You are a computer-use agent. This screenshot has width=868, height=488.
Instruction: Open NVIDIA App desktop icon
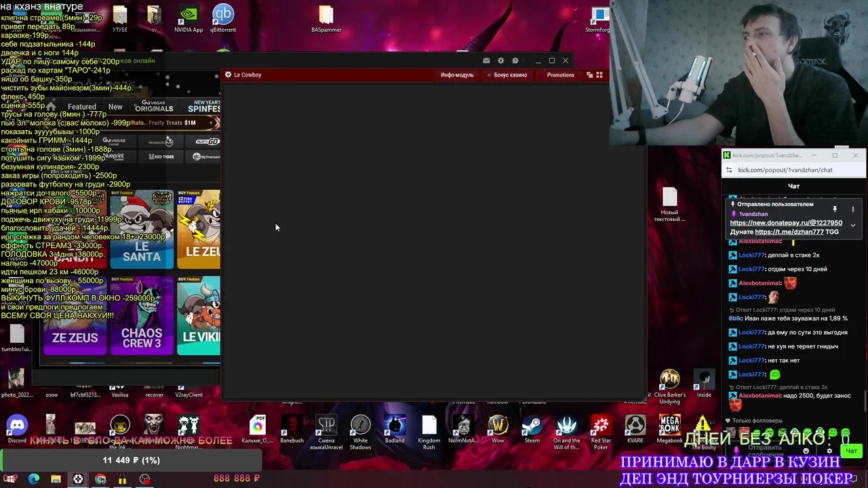point(189,19)
